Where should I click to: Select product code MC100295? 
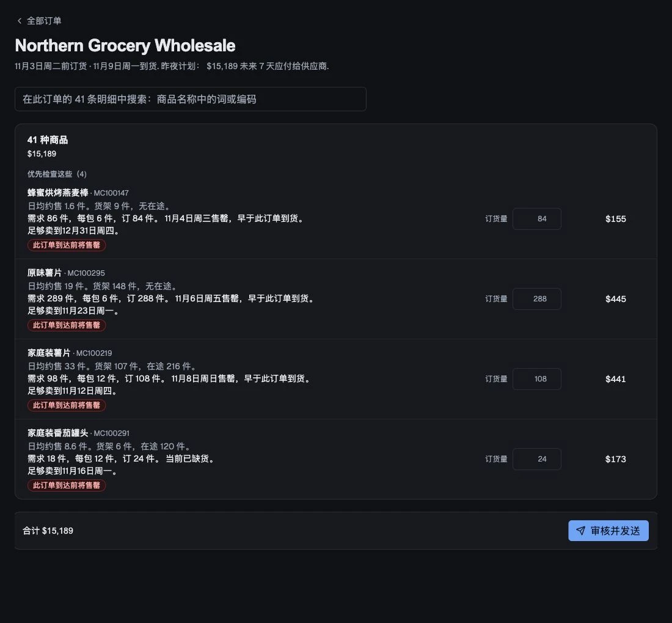(x=86, y=273)
